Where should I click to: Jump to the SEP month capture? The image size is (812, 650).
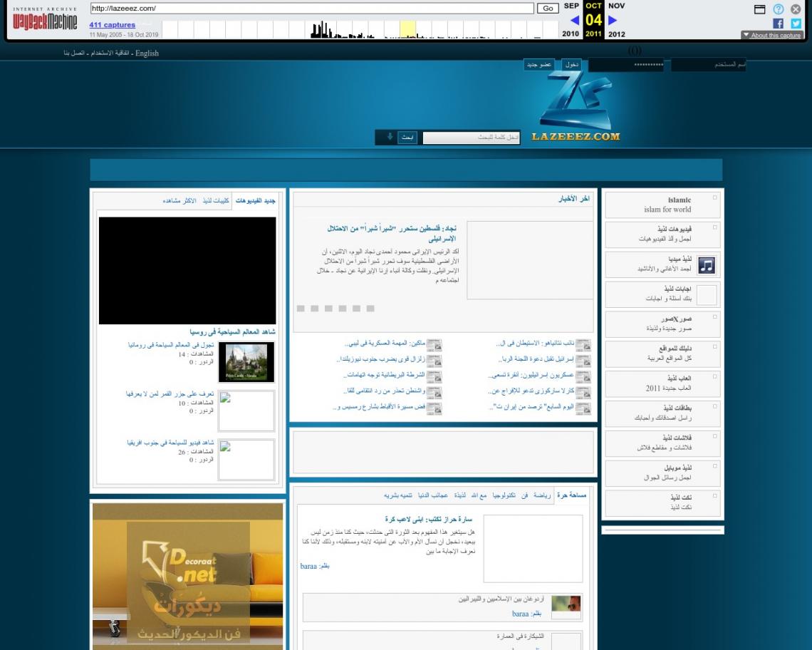click(571, 6)
